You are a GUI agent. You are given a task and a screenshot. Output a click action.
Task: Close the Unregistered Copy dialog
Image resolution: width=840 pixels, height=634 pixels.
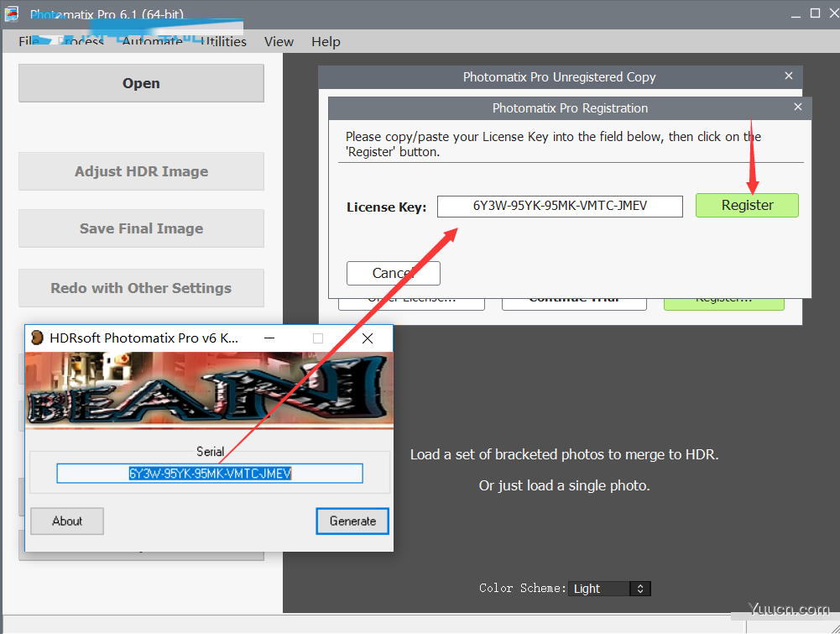tap(789, 76)
